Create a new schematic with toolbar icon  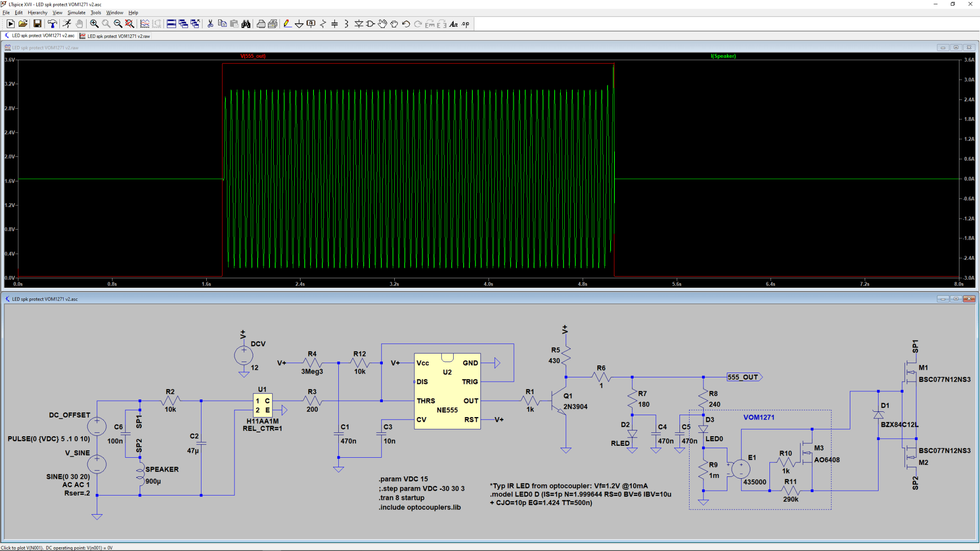coord(11,23)
